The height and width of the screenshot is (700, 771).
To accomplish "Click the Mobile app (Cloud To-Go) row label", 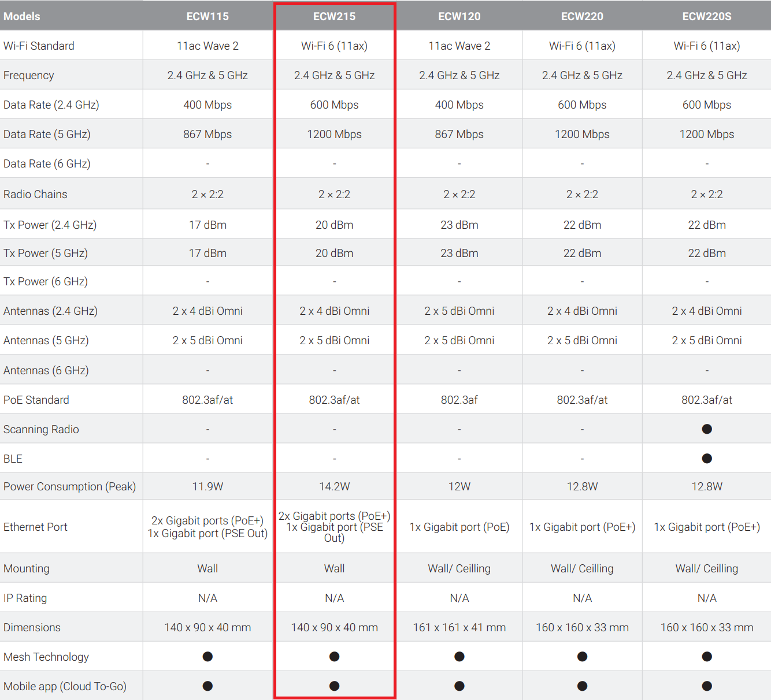I will 65,686.
